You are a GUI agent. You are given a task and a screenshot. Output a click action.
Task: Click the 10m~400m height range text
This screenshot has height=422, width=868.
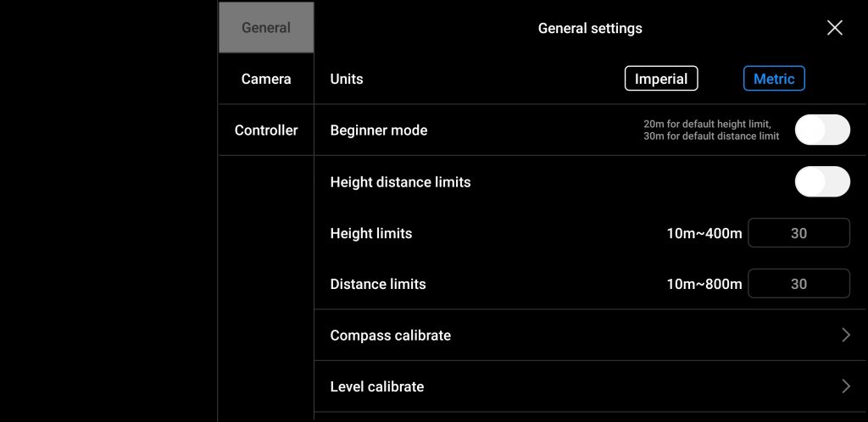pos(704,233)
